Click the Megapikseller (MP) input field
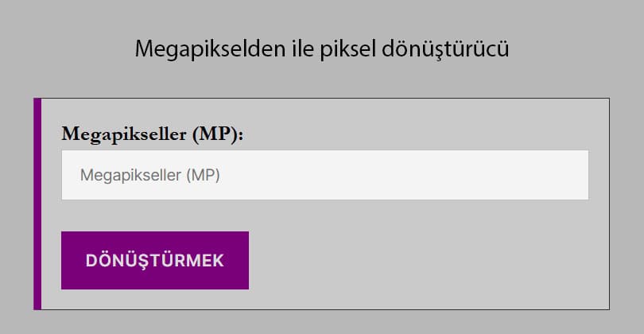Viewport: 644px width, 334px height. [x=324, y=175]
